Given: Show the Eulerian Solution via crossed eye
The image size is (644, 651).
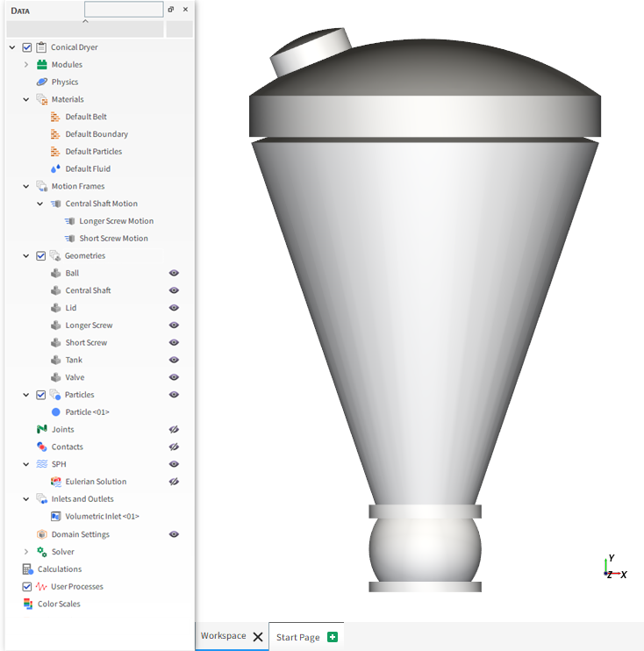Looking at the screenshot, I should (x=174, y=482).
